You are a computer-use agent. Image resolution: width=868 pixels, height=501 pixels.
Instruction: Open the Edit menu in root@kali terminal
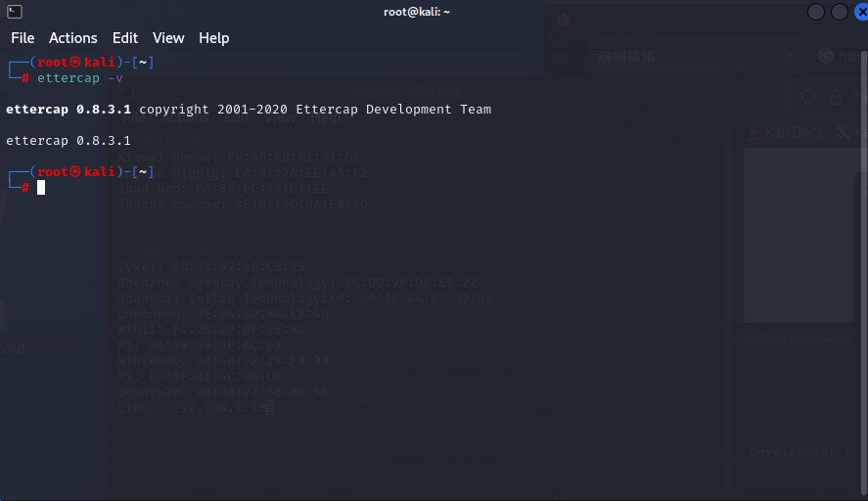(125, 38)
